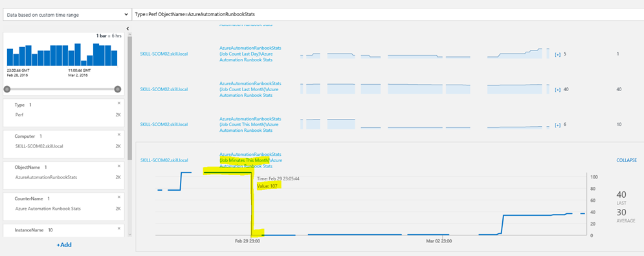This screenshot has height=256, width=644.
Task: Open Job Count Last Day counter link
Action: click(x=250, y=54)
